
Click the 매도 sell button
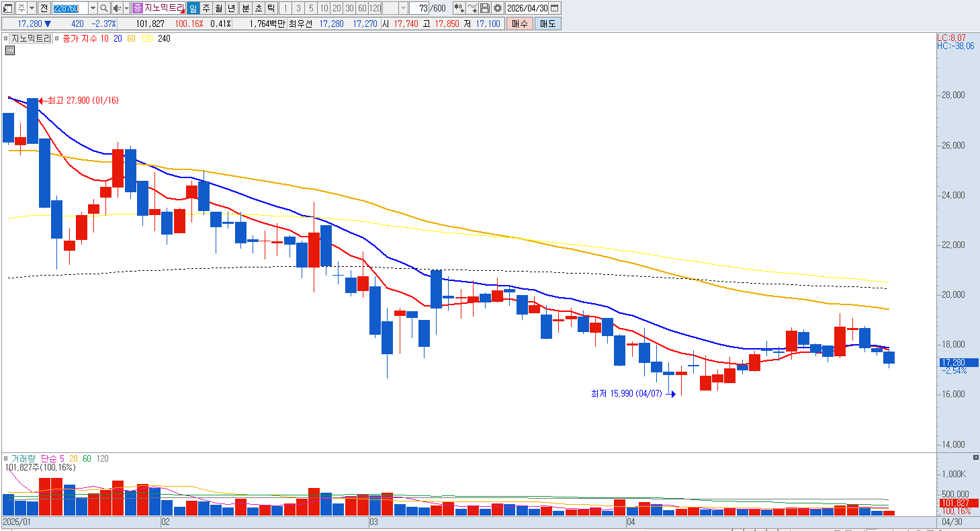[547, 24]
